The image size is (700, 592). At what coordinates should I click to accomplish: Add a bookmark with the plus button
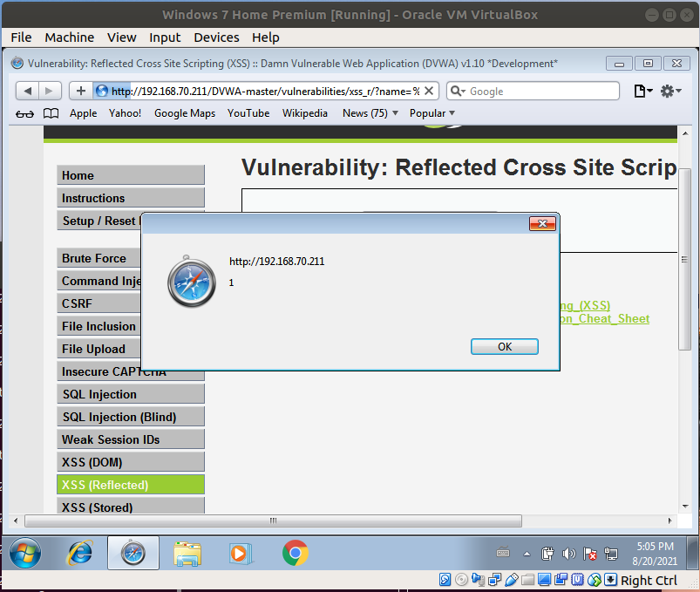(81, 91)
